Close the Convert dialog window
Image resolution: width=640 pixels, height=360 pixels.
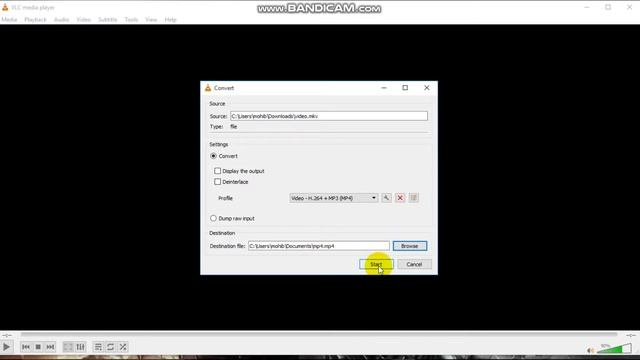tap(427, 88)
